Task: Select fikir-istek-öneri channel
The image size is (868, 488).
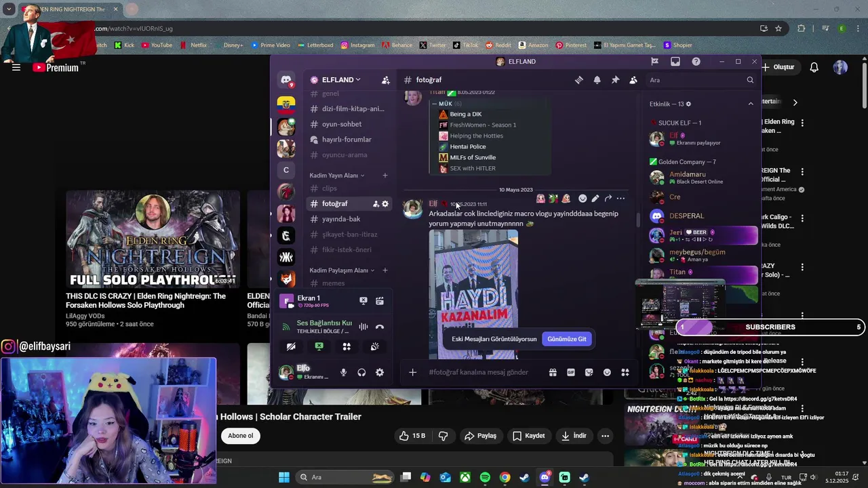Action: [x=349, y=250]
